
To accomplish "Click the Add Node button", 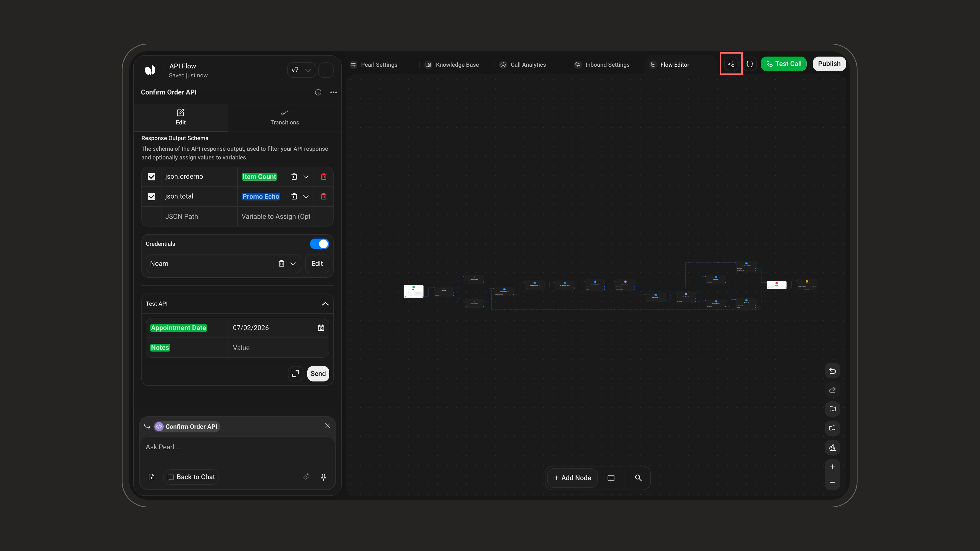I will pos(572,478).
